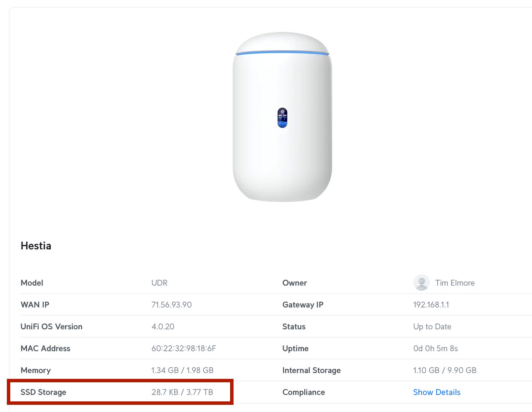Click the Status row label
The image size is (532, 412).
click(x=294, y=326)
